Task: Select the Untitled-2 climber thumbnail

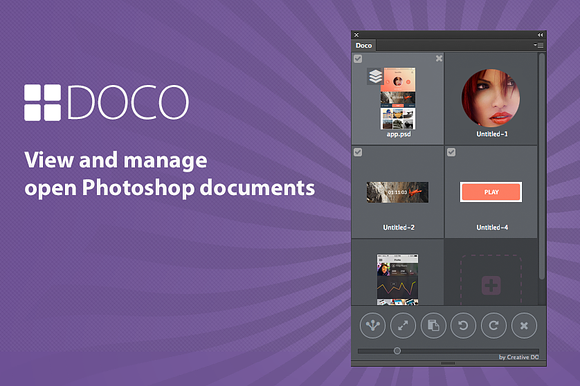Action: coord(397,192)
